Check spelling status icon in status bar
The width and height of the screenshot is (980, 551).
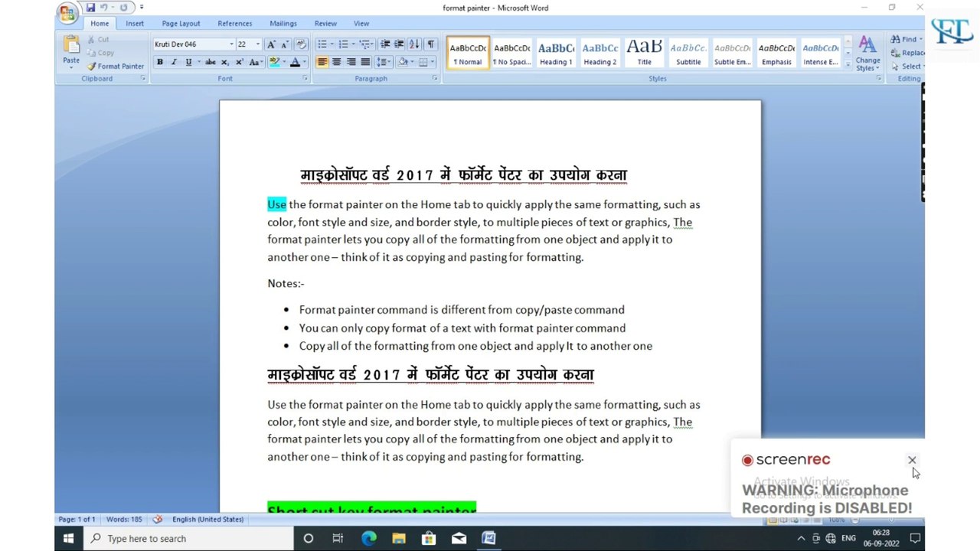[x=158, y=519]
